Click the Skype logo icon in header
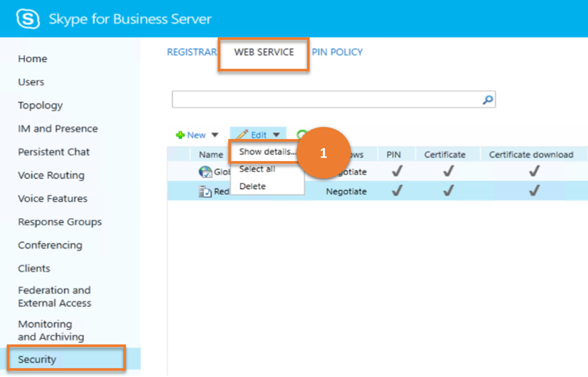 pos(28,19)
